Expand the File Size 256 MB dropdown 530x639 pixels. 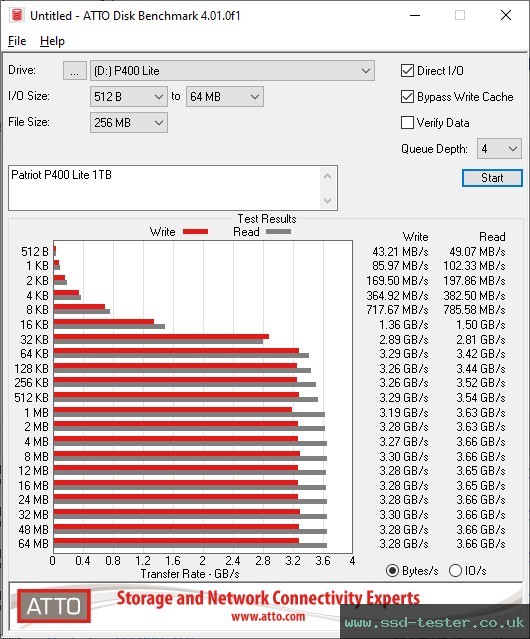[x=129, y=123]
